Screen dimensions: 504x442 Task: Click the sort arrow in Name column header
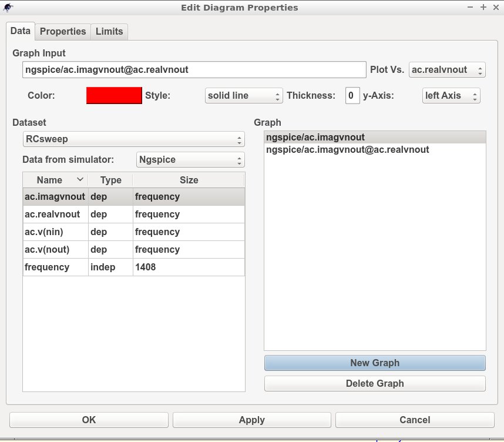tap(80, 179)
